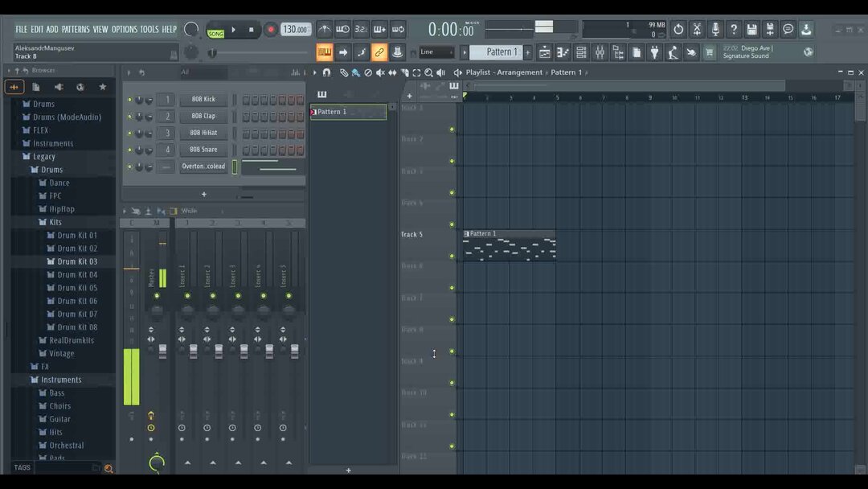Image resolution: width=868 pixels, height=489 pixels.
Task: Click the 808 Snare channel button
Action: (203, 150)
